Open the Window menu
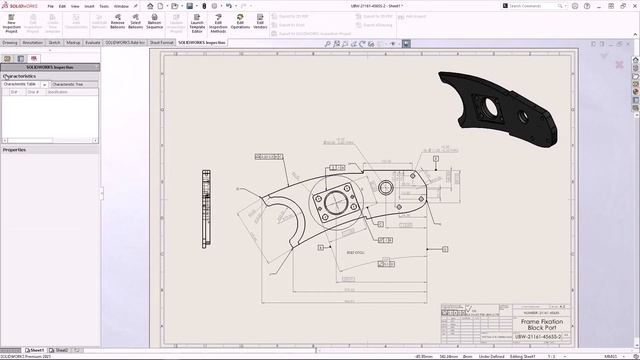Screen dimensions: 640x360 (x=121, y=6)
